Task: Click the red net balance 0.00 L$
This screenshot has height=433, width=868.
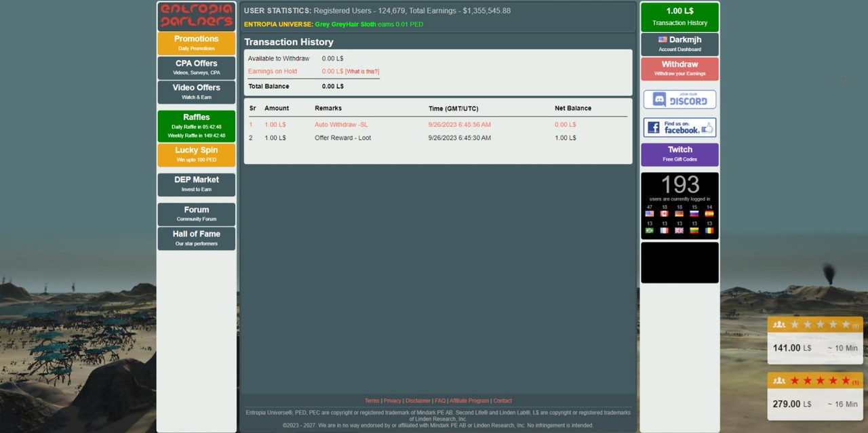Action: (566, 125)
